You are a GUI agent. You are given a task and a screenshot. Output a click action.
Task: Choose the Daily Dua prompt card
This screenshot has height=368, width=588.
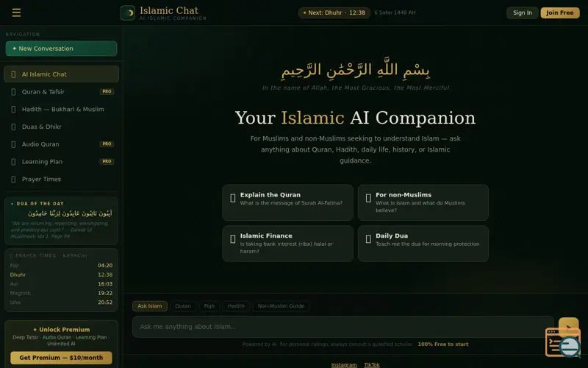423,244
